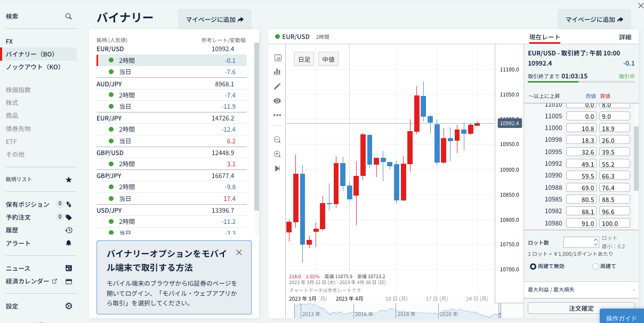Image resolution: width=644 pixels, height=323 pixels.
Task: Select the pencil drawing tool on the chart toolbar
Action: (277, 86)
